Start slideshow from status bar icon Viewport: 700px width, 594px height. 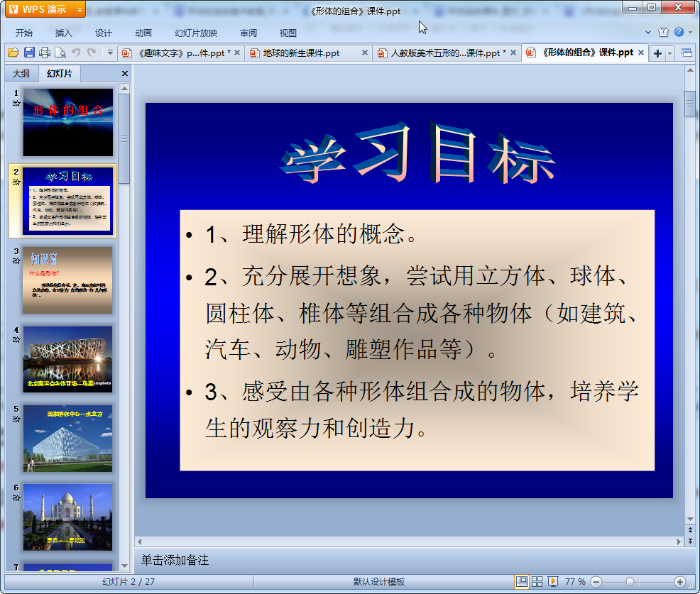click(x=552, y=581)
